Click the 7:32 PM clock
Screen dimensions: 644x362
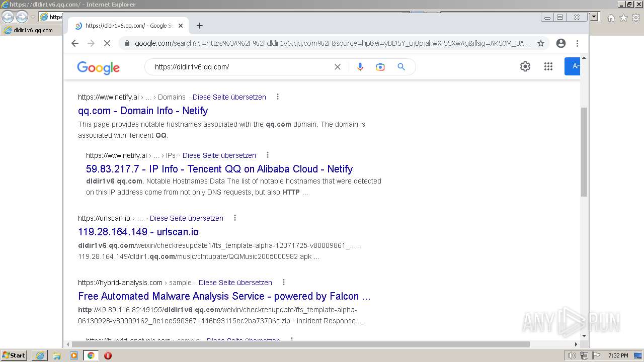pyautogui.click(x=618, y=355)
